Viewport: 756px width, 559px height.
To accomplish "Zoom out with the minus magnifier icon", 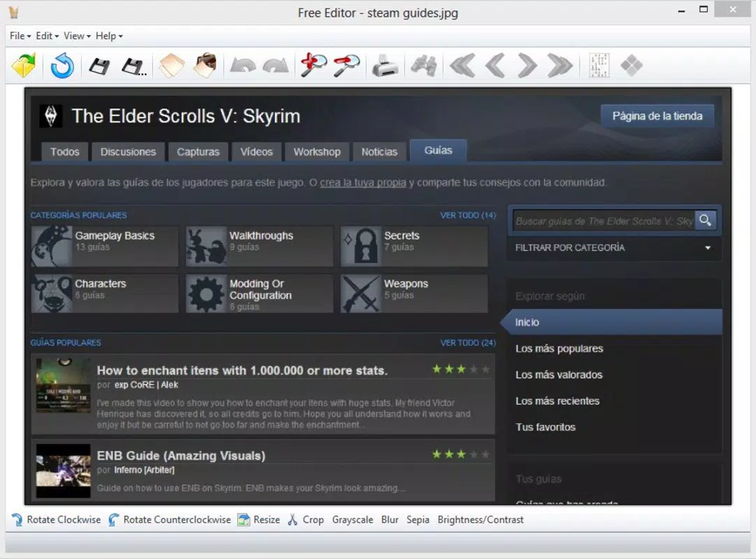I will click(x=347, y=66).
